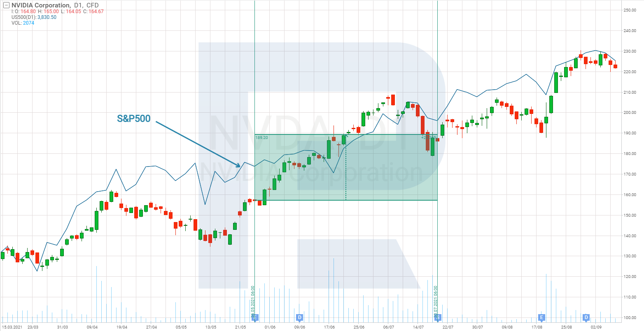
Task: Click the 27/04 date label
Action: click(152, 327)
